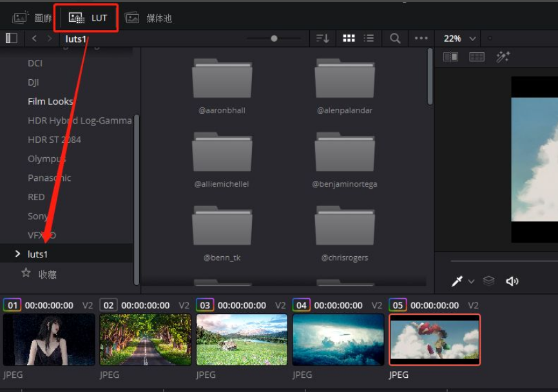Select the luts1 folder row

pyautogui.click(x=66, y=254)
